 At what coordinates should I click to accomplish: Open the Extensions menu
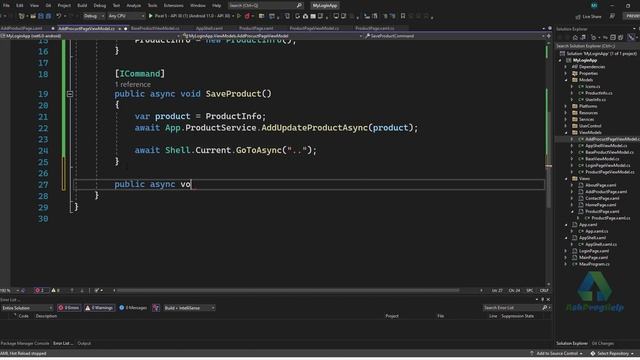coord(173,6)
